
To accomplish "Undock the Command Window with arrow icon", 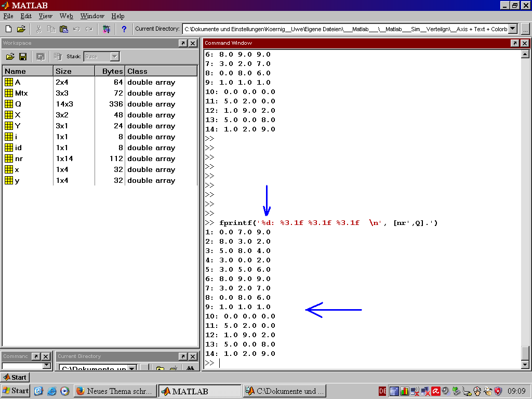I will [x=514, y=43].
